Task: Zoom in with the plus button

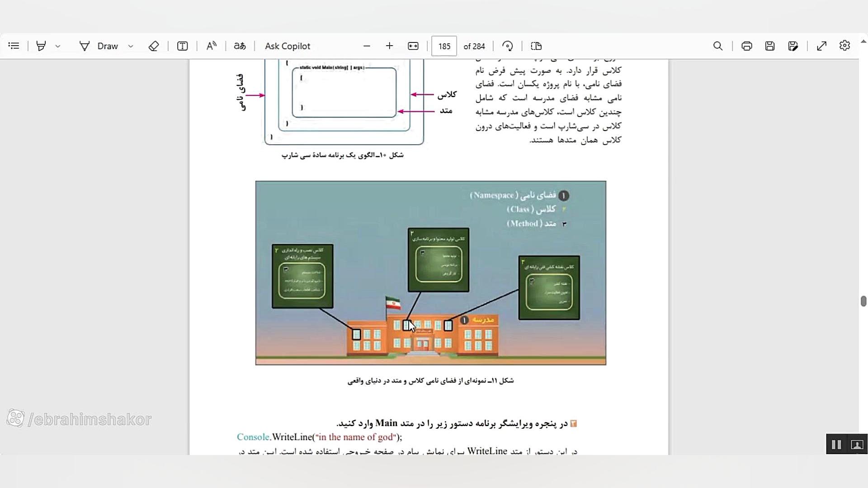Action: [390, 46]
